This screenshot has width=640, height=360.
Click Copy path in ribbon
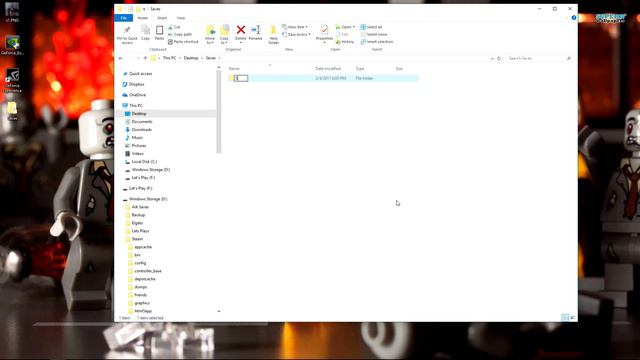tap(180, 34)
